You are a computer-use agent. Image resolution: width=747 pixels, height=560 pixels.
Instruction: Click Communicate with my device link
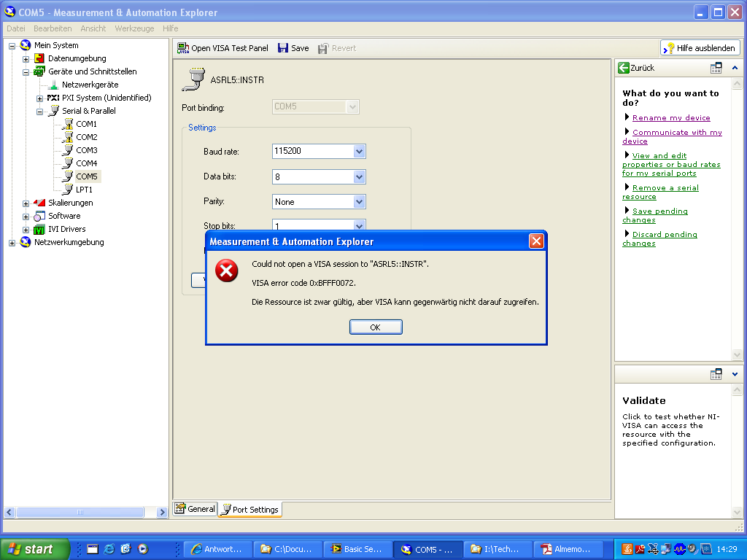point(672,136)
